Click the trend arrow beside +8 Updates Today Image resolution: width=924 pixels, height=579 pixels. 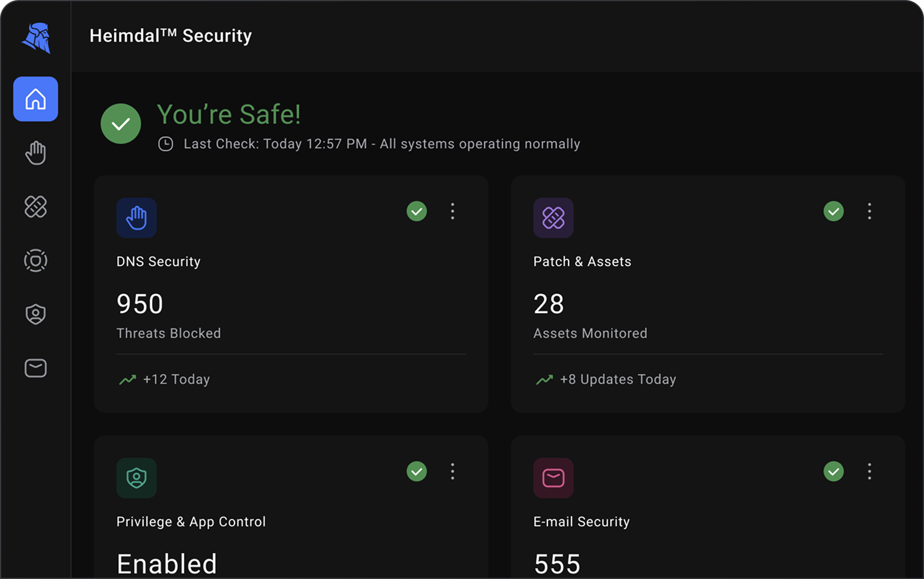pyautogui.click(x=544, y=380)
